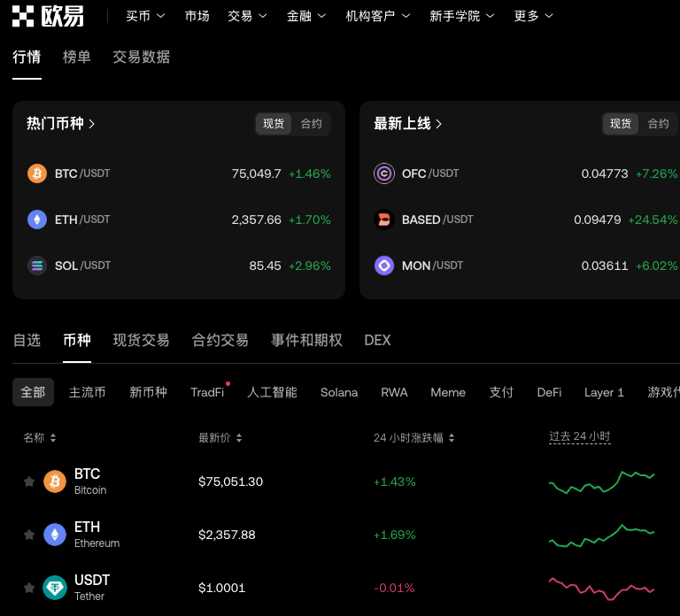This screenshot has width=680, height=616.
Task: Switch to the 现货交易 tab
Action: click(142, 340)
